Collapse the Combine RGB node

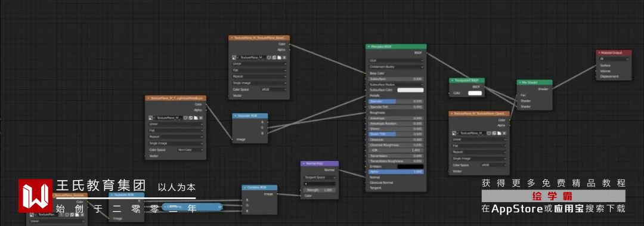click(245, 187)
